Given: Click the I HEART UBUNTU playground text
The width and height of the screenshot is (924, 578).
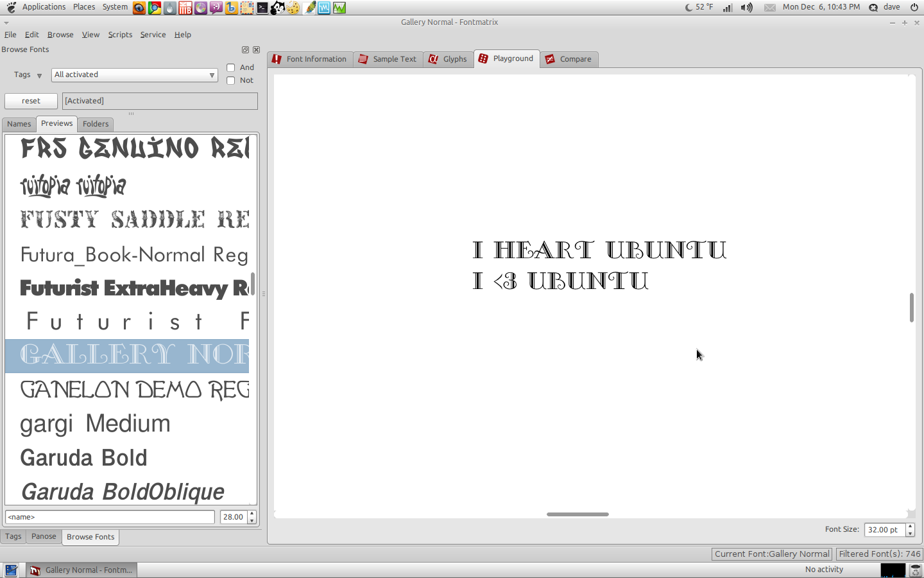Looking at the screenshot, I should (x=599, y=250).
